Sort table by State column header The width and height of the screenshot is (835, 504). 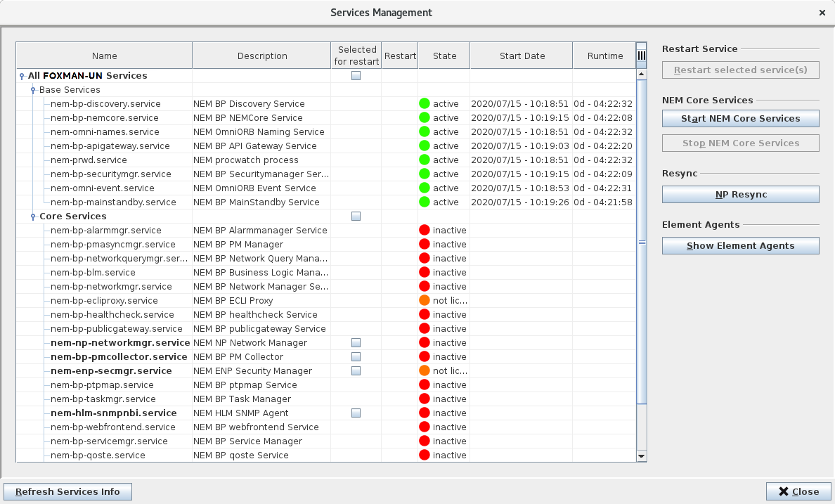click(444, 56)
